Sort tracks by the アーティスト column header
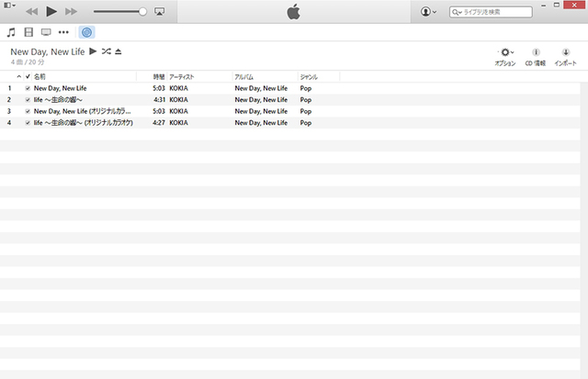The height and width of the screenshot is (379, 588). pyautogui.click(x=182, y=76)
